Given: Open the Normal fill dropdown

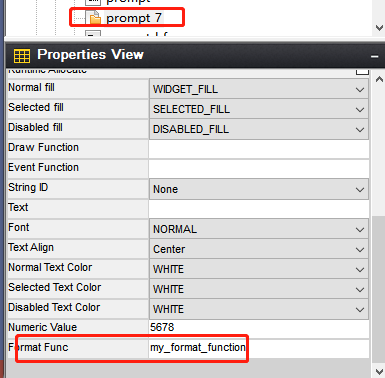Looking at the screenshot, I should (259, 89).
